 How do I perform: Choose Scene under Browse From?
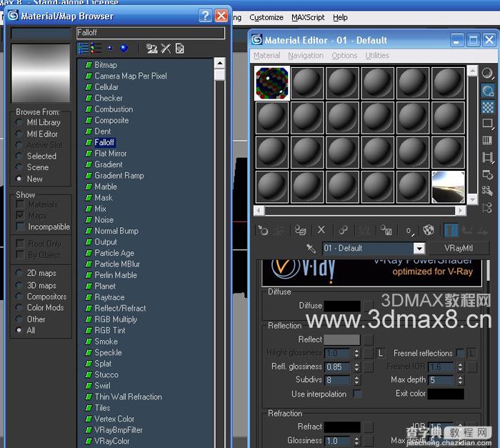pyautogui.click(x=19, y=167)
